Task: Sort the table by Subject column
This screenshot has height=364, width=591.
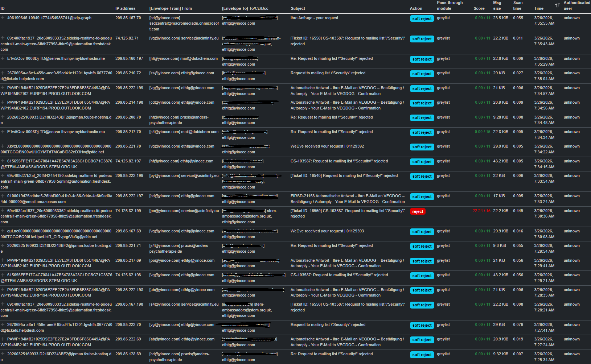Action: tap(297, 8)
